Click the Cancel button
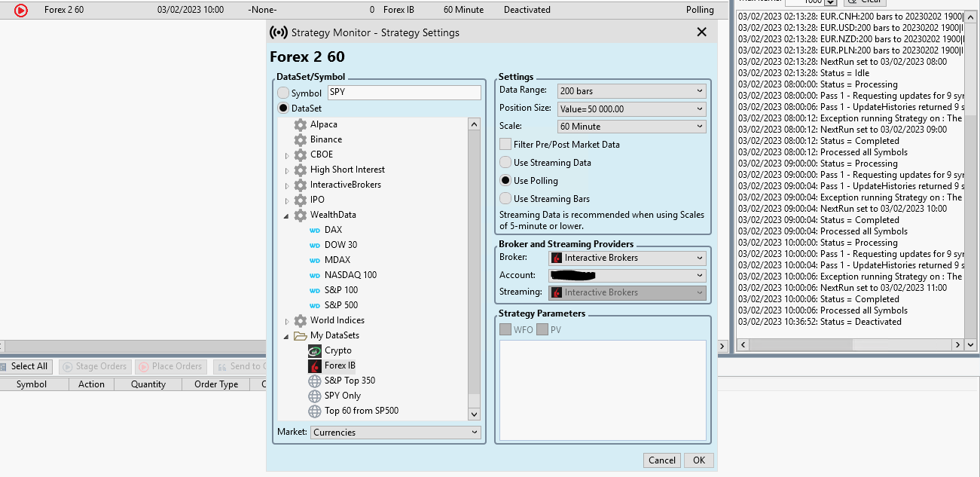This screenshot has height=477, width=980. 661,460
